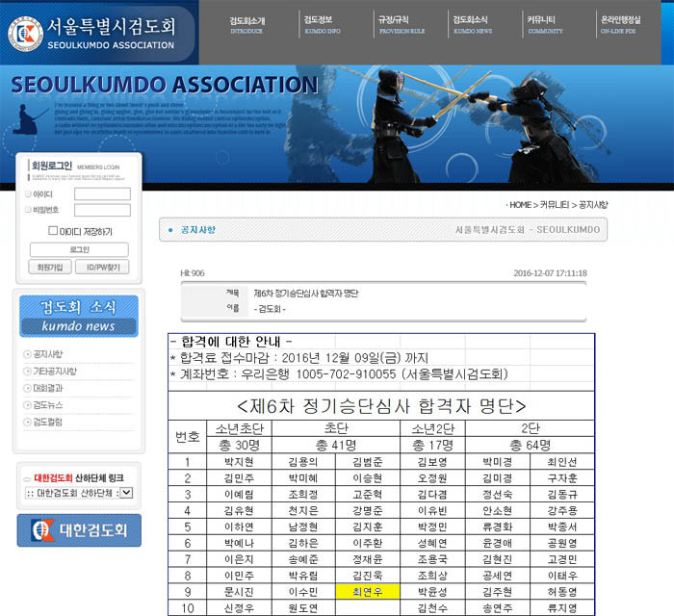Click the Hit 906 counter text
The width and height of the screenshot is (674, 616).
click(x=193, y=273)
